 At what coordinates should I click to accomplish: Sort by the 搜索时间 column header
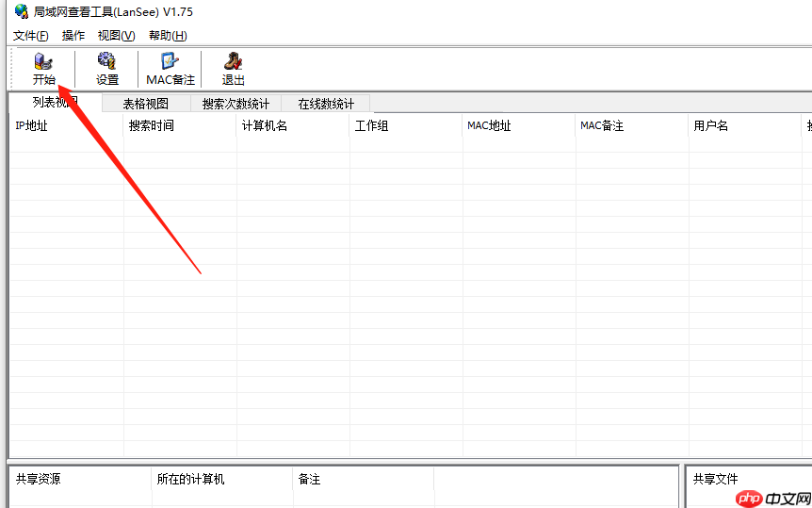[x=180, y=126]
